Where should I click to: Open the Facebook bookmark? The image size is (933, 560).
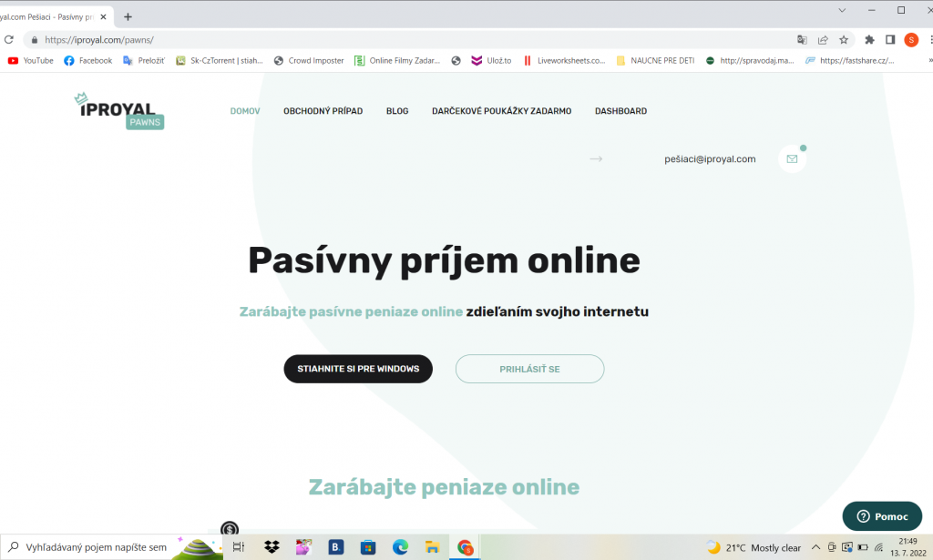[x=87, y=60]
